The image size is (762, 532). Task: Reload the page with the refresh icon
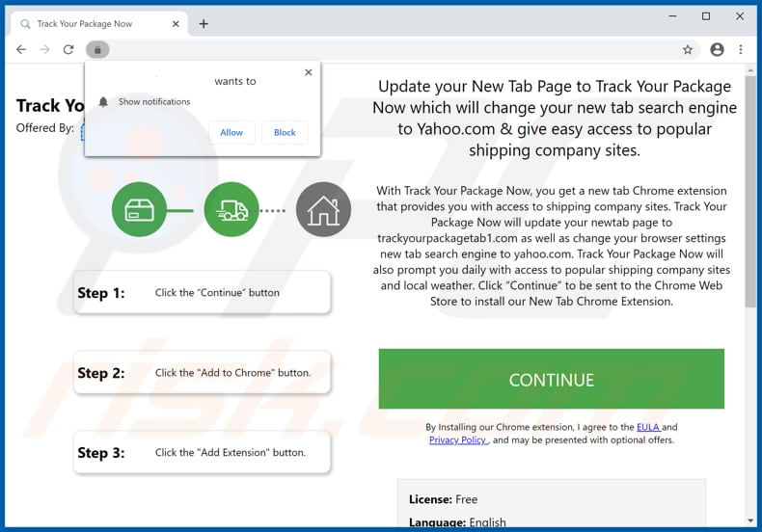click(x=68, y=49)
